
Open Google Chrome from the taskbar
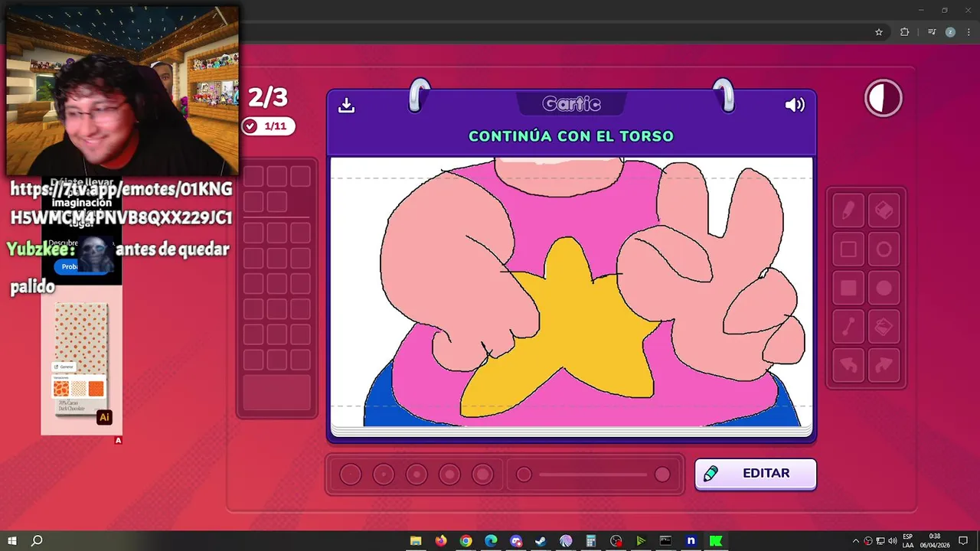[x=465, y=541]
